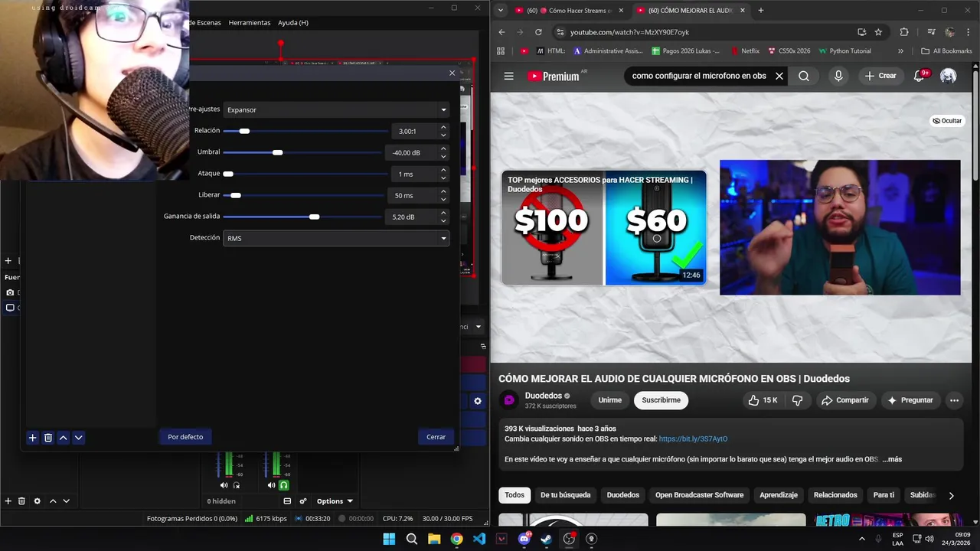Open YouTube account avatar menu
The height and width of the screenshot is (551, 980).
tap(948, 76)
